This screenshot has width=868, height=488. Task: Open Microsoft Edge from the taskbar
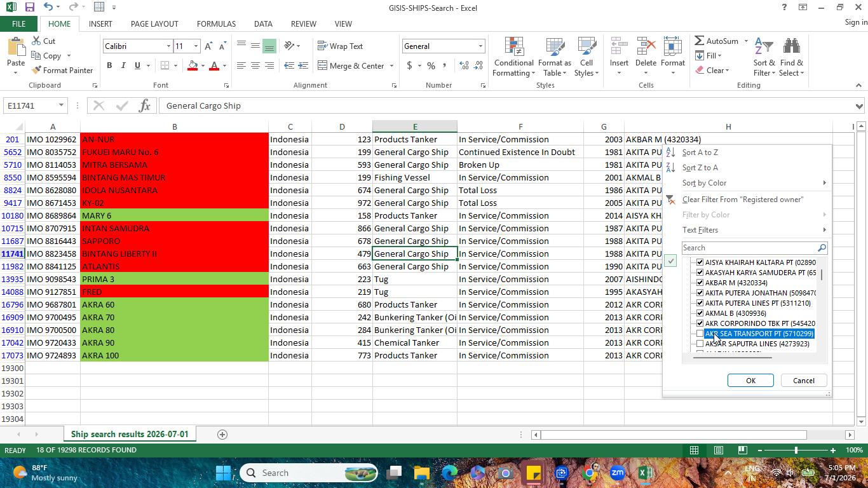(450, 473)
